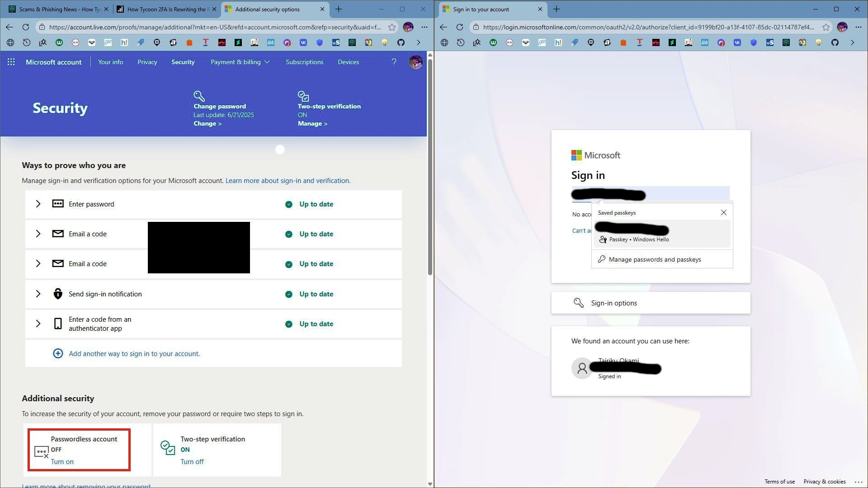Click the Two-step verification card icon
Screen dimensions: 868x488
(x=168, y=448)
